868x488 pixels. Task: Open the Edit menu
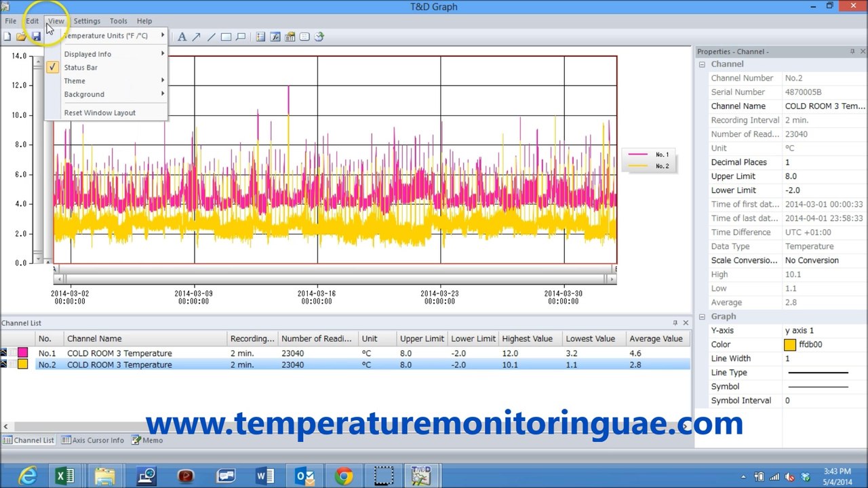(x=33, y=21)
